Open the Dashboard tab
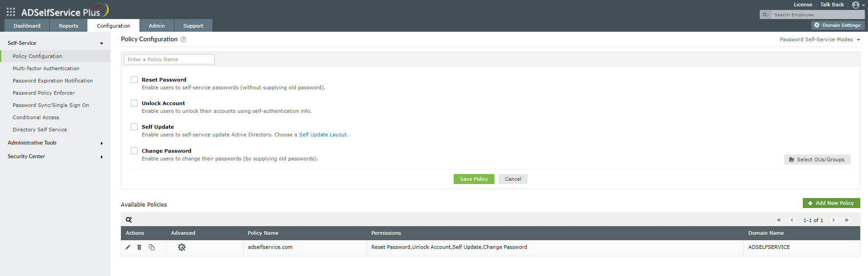 point(27,26)
